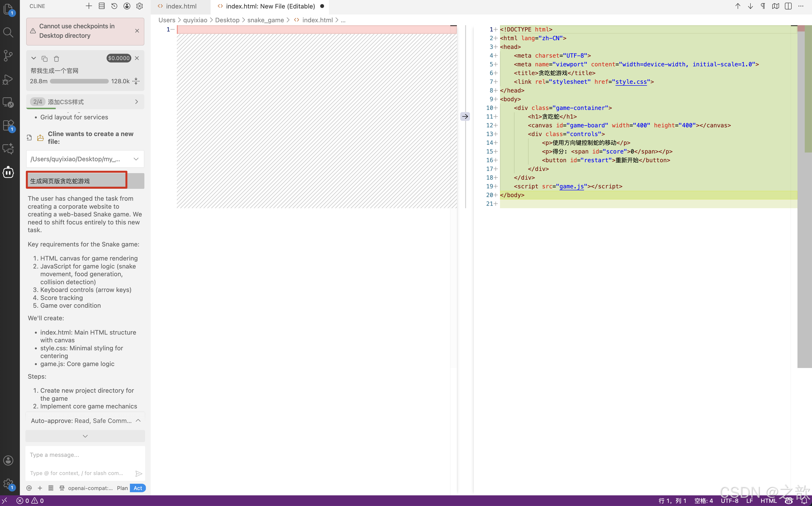Screen dimensions: 812x506
Task: Expand the file path /Users/quyixiao/Desktop/my_ dropdown
Action: point(136,159)
